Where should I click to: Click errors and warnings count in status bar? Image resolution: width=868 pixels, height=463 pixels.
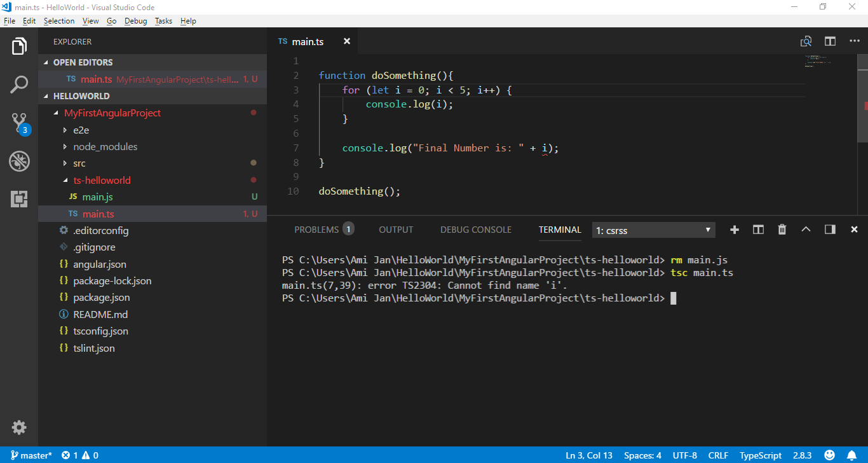coord(80,455)
